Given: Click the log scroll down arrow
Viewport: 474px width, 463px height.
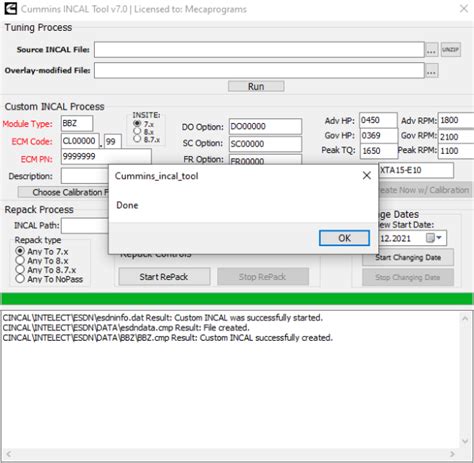Looking at the screenshot, I should [x=465, y=441].
